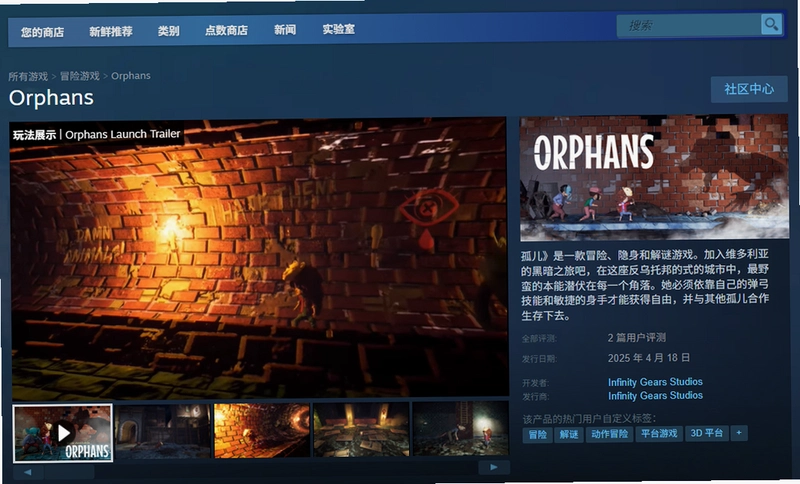
Task: Open the 您的商店 menu
Action: (42, 33)
